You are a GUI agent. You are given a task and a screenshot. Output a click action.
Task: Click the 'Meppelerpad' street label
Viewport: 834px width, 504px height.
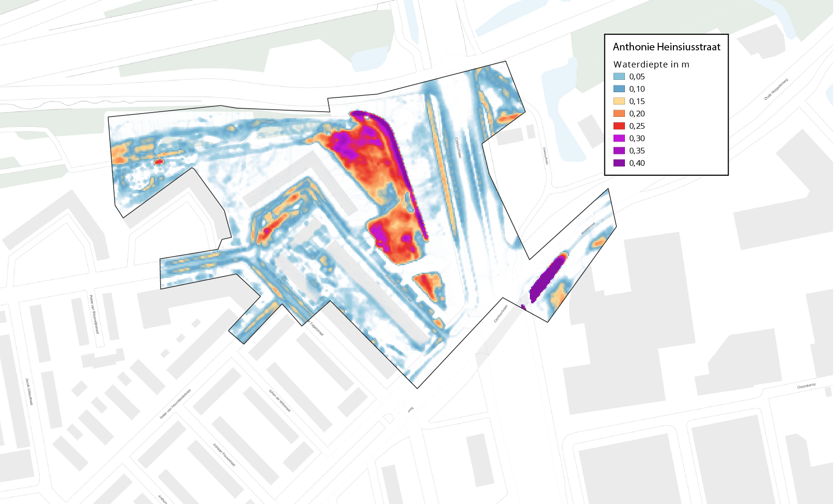(x=588, y=228)
